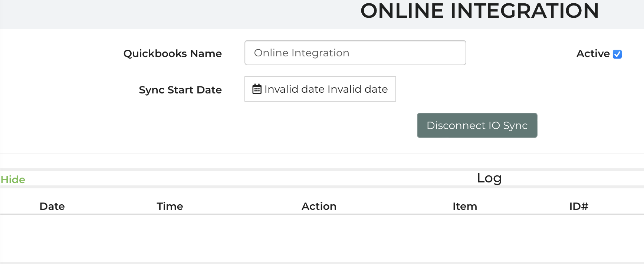Focus the Quickbooks Name input field
Viewport: 644px width, 264px height.
355,53
